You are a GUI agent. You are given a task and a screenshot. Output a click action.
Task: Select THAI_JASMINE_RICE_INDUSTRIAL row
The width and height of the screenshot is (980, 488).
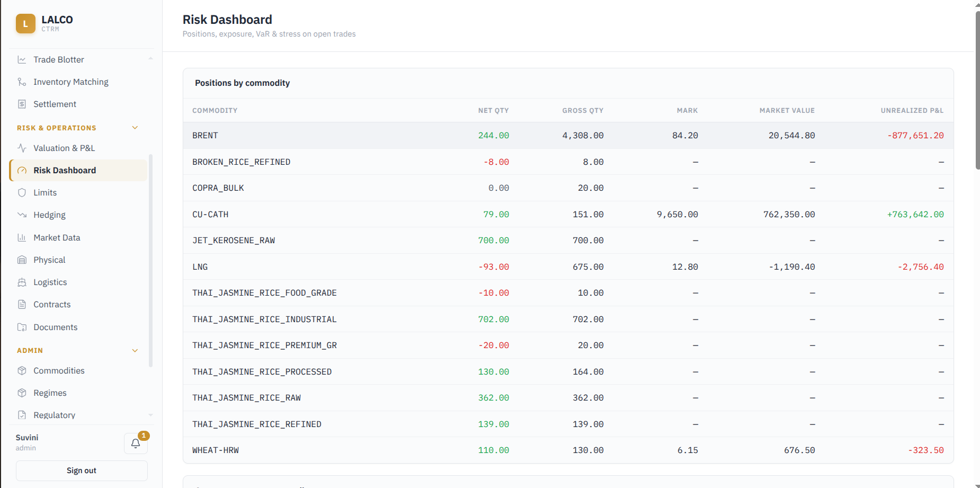pos(568,320)
